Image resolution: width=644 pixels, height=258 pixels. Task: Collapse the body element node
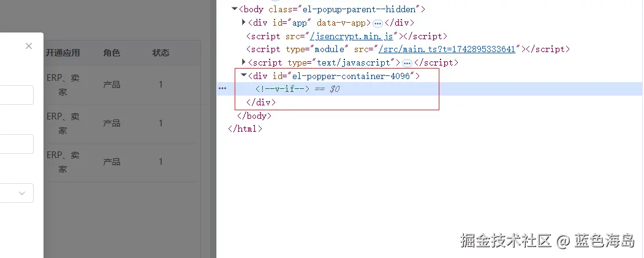235,9
